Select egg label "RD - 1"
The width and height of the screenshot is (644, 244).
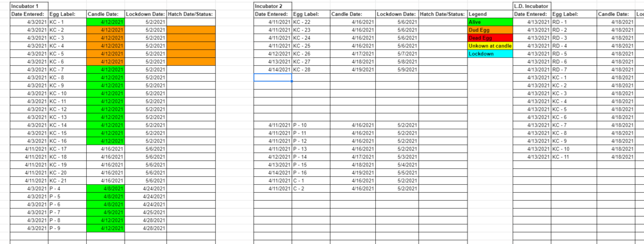[x=574, y=22]
